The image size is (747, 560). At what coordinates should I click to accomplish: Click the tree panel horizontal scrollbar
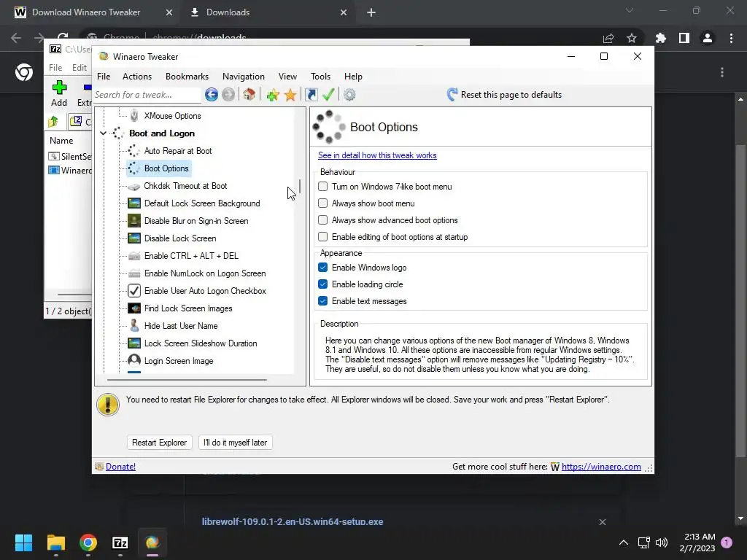[187, 380]
